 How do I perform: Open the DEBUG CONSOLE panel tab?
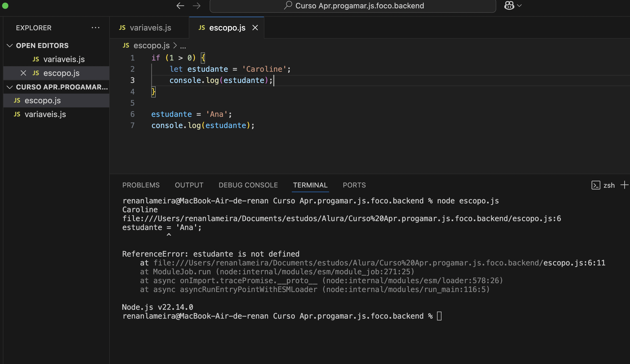(248, 185)
